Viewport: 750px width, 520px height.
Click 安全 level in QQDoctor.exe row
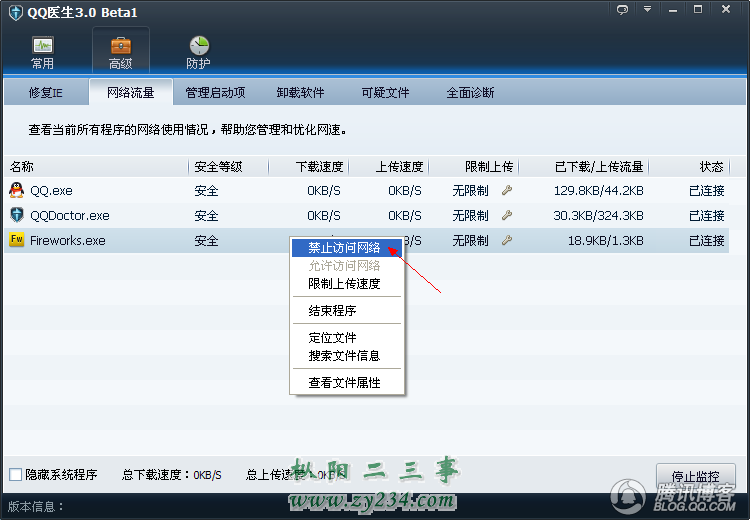click(206, 216)
